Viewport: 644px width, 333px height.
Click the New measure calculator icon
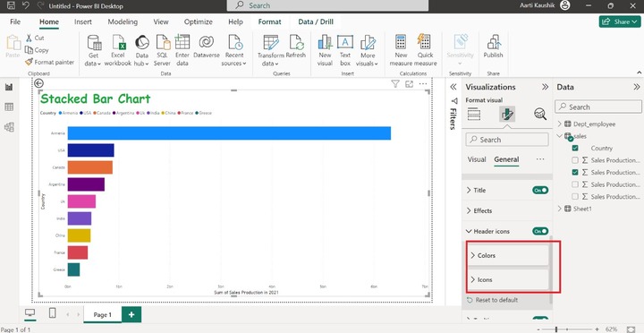coord(401,42)
